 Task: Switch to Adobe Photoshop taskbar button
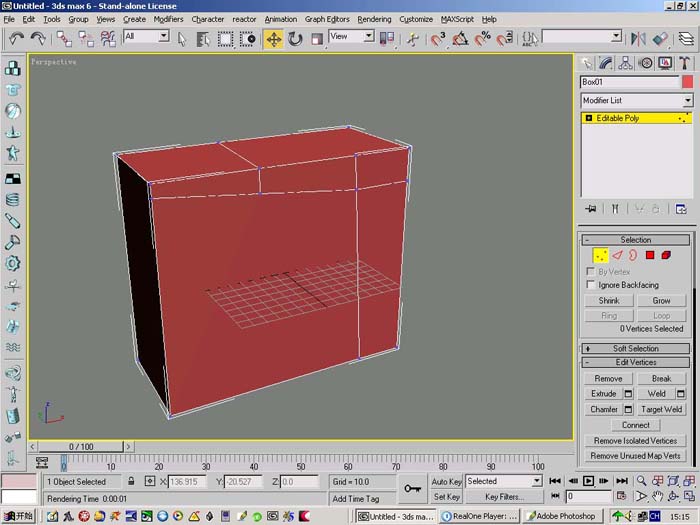(562, 516)
